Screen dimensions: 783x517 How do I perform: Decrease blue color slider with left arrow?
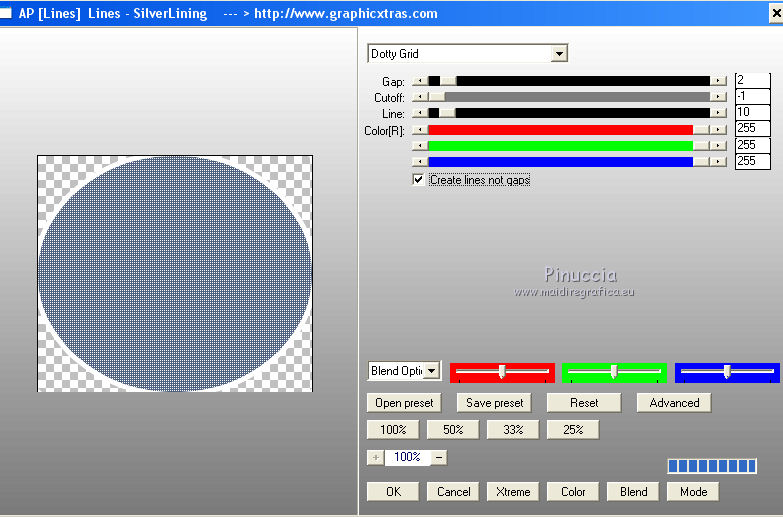(x=420, y=162)
